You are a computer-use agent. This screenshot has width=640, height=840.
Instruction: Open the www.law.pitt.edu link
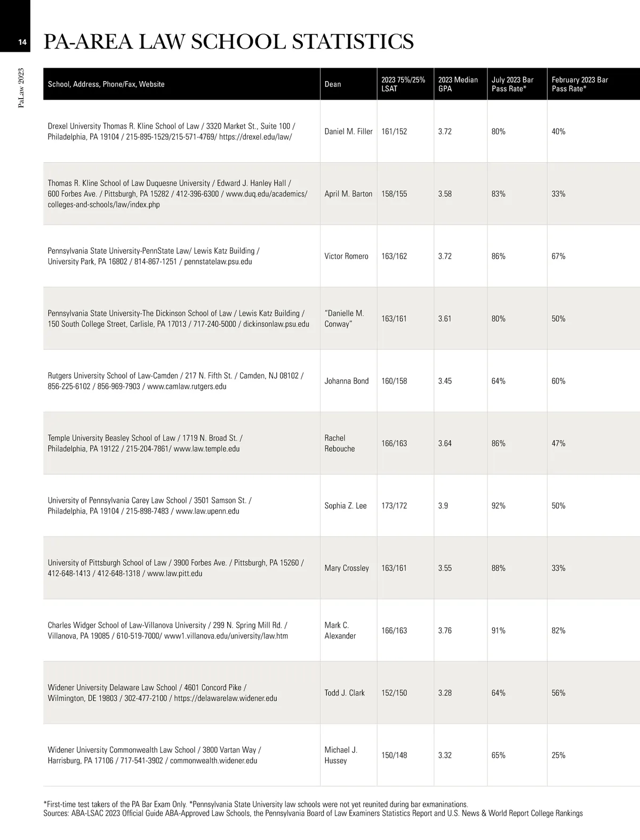(174, 574)
